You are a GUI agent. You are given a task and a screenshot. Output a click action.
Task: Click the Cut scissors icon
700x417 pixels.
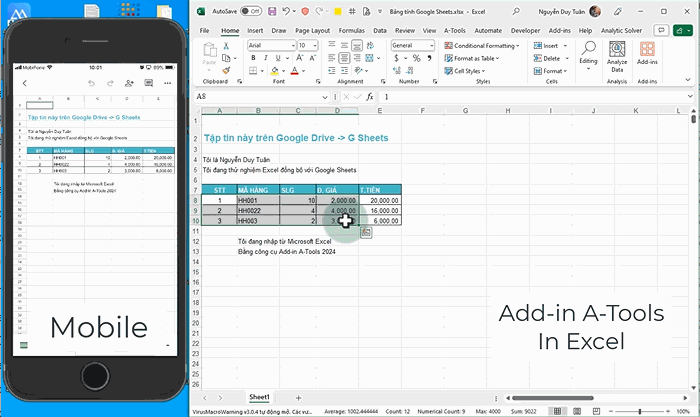tap(226, 46)
